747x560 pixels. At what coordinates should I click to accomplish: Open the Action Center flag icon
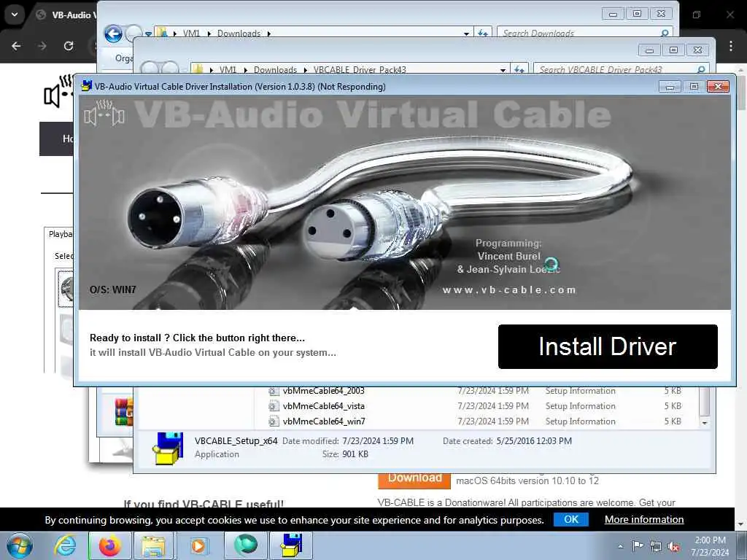point(638,546)
